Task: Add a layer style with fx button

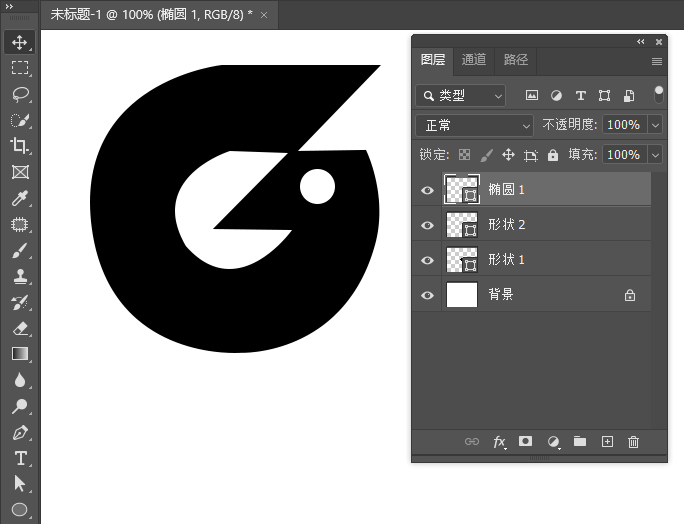Action: tap(499, 442)
